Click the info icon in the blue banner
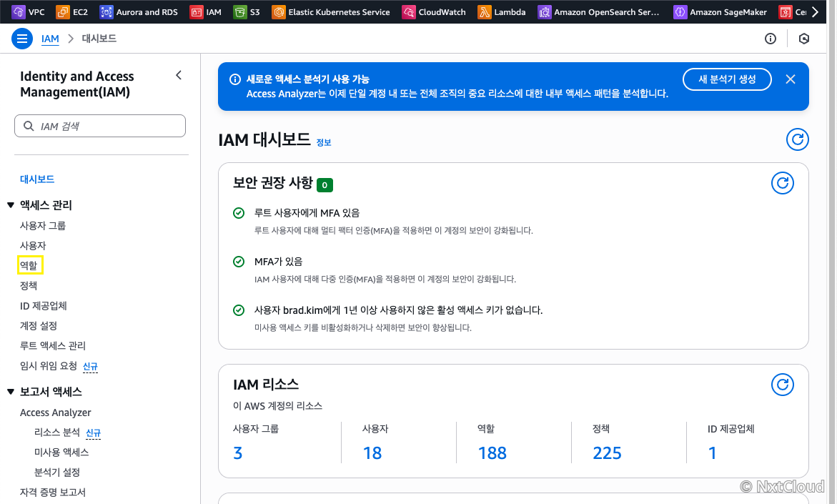This screenshot has height=504, width=837. coord(235,79)
